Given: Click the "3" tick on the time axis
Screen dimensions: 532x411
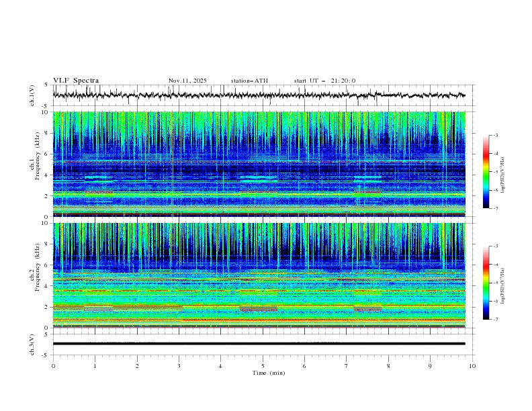Looking at the screenshot, I should pyautogui.click(x=179, y=366).
